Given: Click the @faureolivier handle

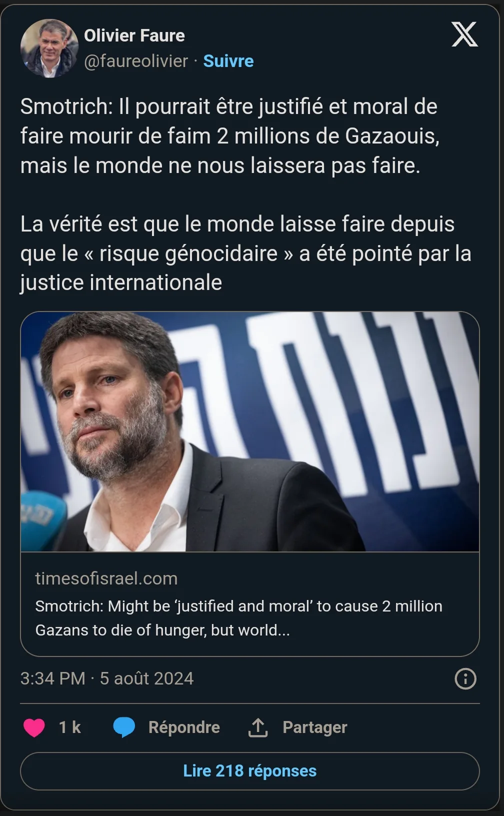Looking at the screenshot, I should click(136, 61).
